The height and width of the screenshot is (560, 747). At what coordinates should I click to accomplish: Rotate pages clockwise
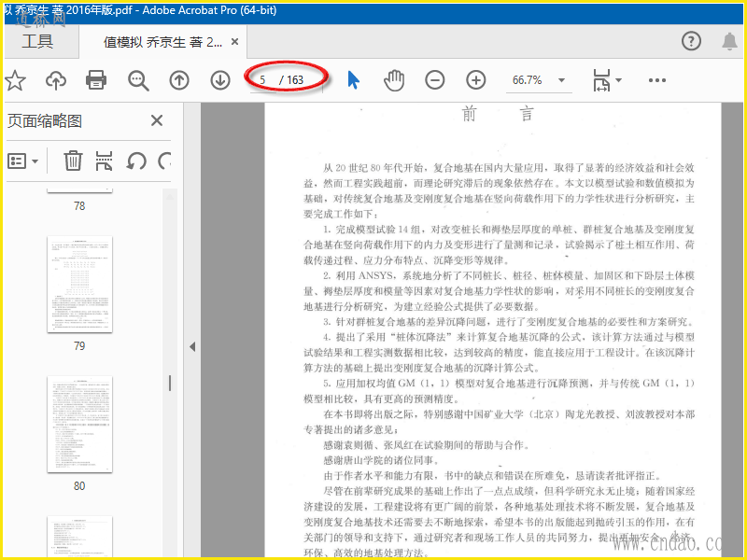pos(165,161)
